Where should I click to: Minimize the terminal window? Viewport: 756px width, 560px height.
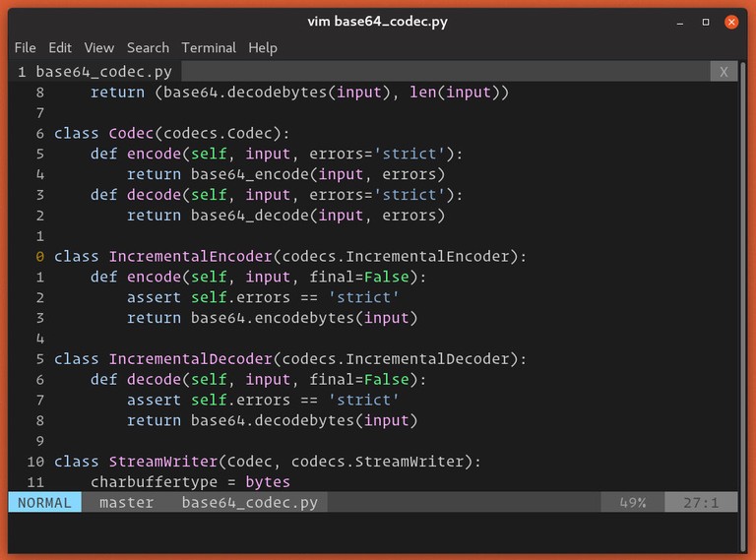pos(679,21)
